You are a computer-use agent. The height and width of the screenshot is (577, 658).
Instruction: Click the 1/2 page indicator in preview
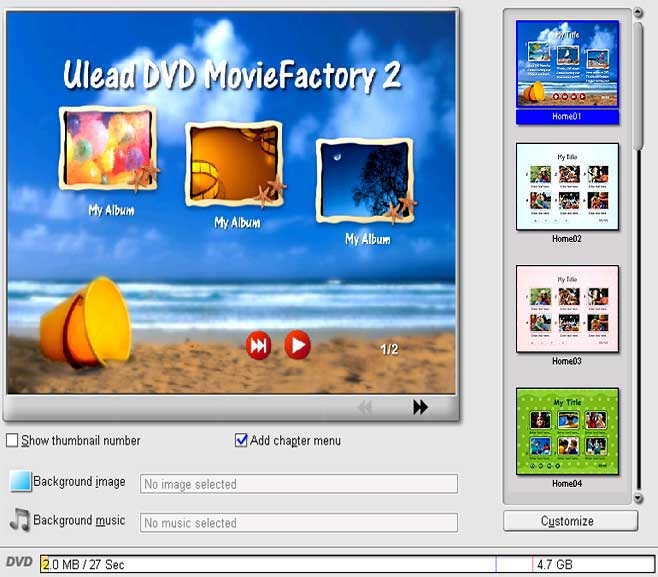coord(389,349)
